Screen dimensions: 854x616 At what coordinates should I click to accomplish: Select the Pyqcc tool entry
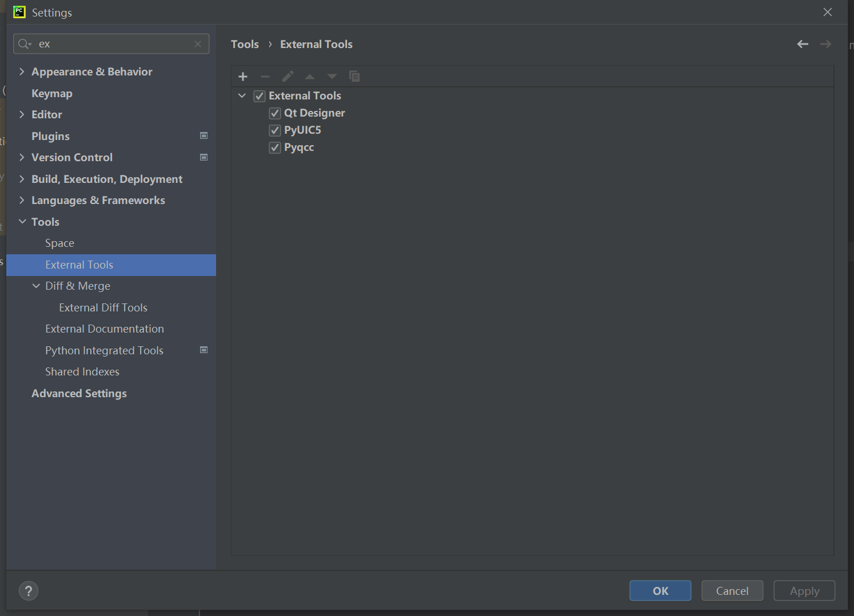(299, 147)
